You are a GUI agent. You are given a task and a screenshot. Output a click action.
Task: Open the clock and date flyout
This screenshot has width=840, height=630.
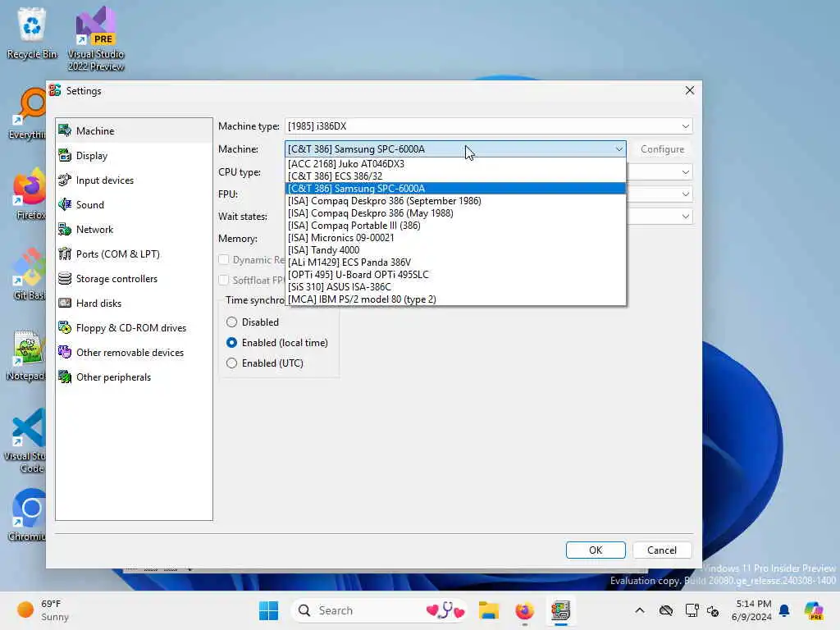click(752, 610)
